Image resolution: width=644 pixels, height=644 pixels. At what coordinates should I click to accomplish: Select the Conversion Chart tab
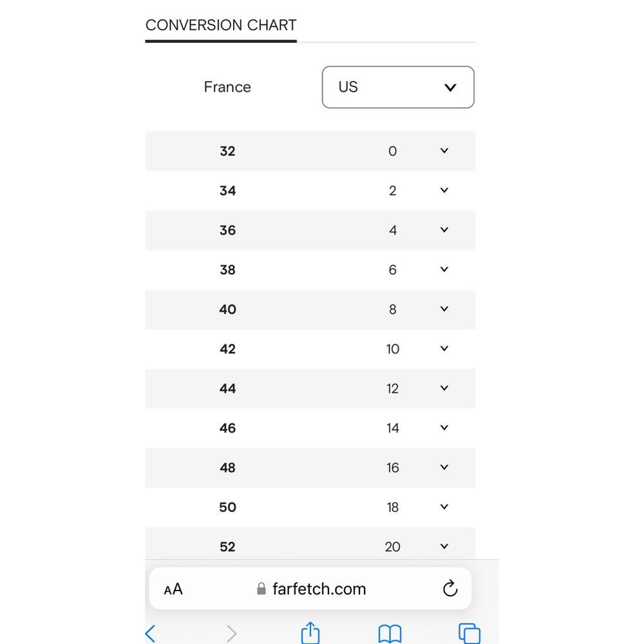[221, 26]
